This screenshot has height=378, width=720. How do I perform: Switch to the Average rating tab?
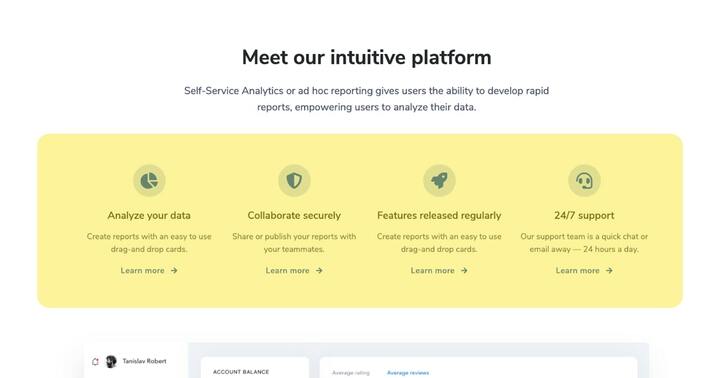point(351,373)
